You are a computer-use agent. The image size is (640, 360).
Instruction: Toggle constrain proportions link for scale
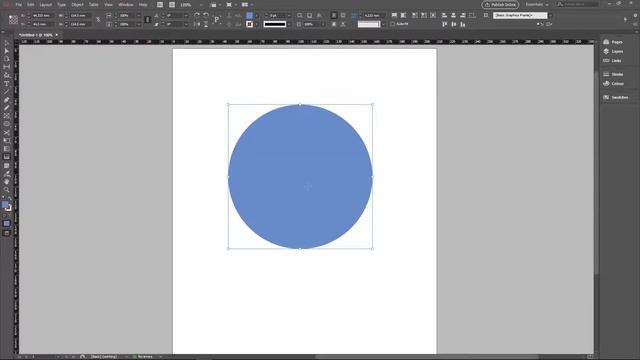[x=147, y=20]
